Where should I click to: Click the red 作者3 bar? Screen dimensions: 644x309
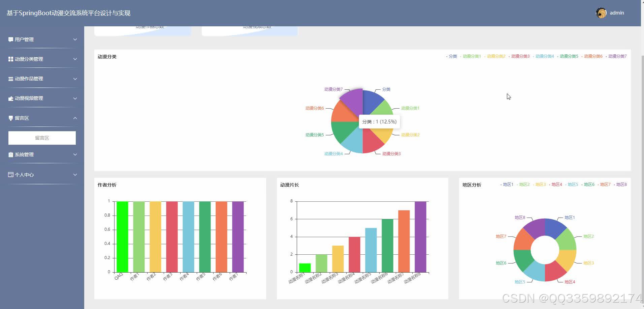click(172, 237)
